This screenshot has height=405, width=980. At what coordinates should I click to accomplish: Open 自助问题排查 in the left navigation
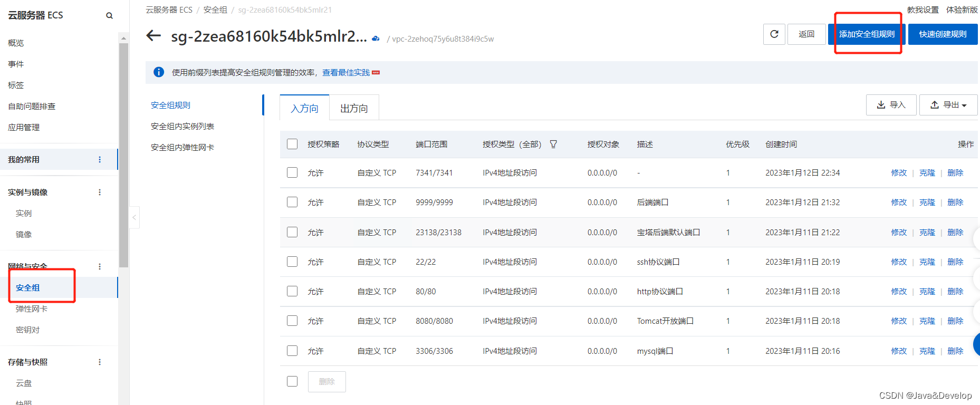pos(32,106)
